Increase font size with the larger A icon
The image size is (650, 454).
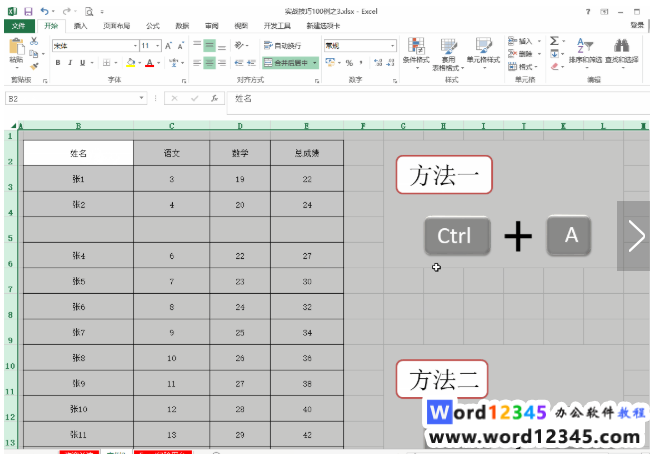click(x=168, y=46)
